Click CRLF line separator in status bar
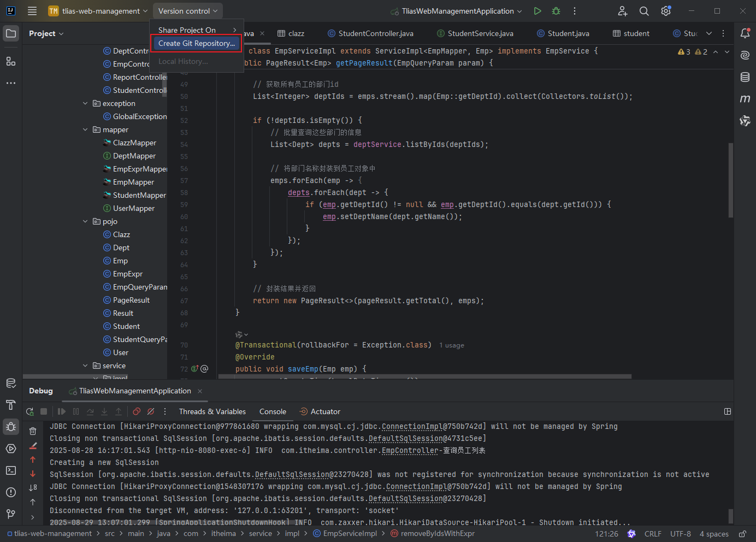Viewport: 756px width, 542px height. [x=653, y=534]
